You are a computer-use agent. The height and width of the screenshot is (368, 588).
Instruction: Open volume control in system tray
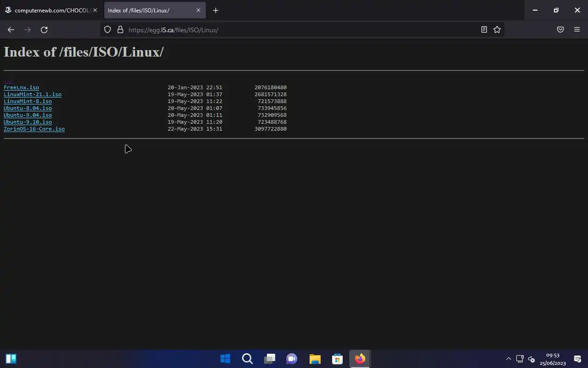(x=531, y=359)
